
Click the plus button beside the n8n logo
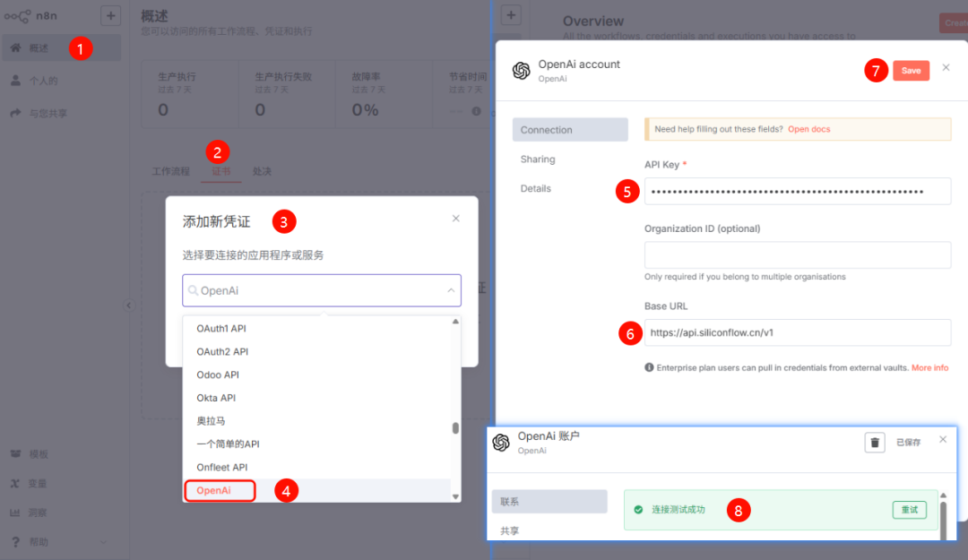tap(110, 16)
